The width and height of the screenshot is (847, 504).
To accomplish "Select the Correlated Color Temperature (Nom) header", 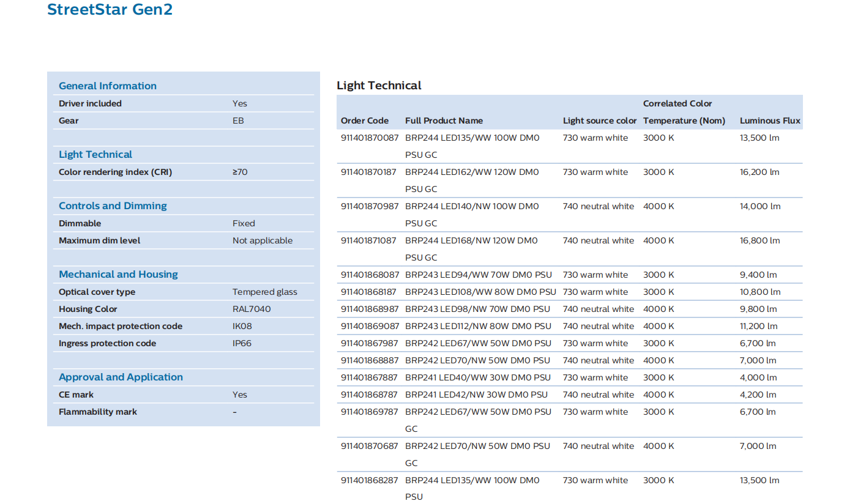I will coord(684,112).
